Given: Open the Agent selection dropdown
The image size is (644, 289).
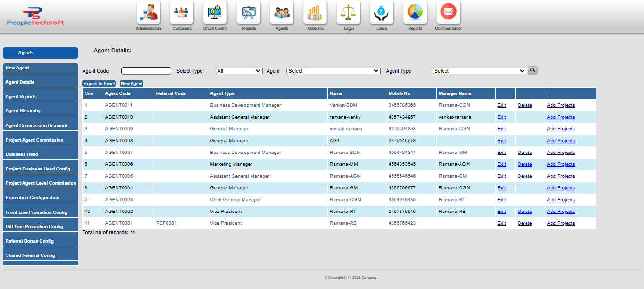Looking at the screenshot, I should tap(333, 70).
